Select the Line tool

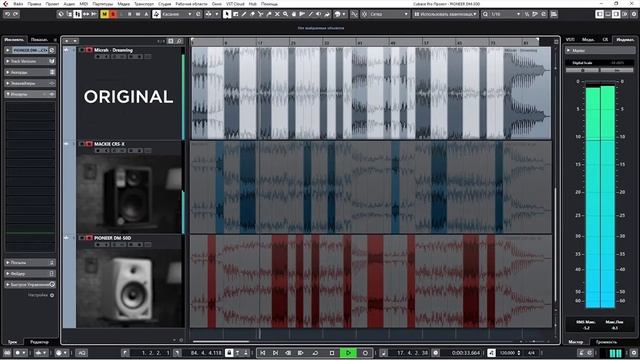[x=311, y=14]
